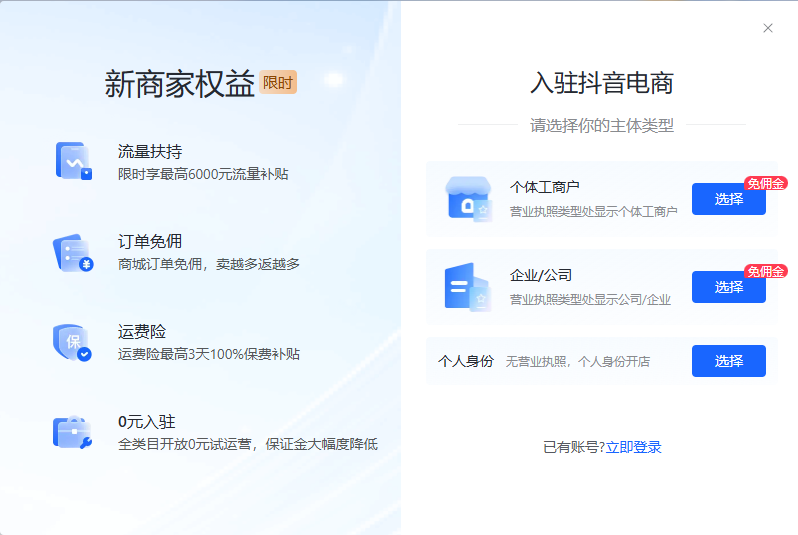Click the 0元入驻 briefcase icon
Screen dimensions: 798x535
[x=72, y=433]
